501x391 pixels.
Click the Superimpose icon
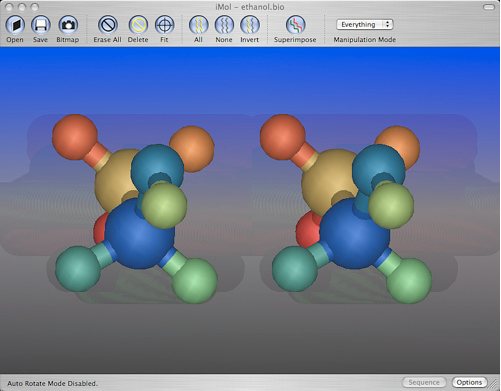click(x=295, y=25)
